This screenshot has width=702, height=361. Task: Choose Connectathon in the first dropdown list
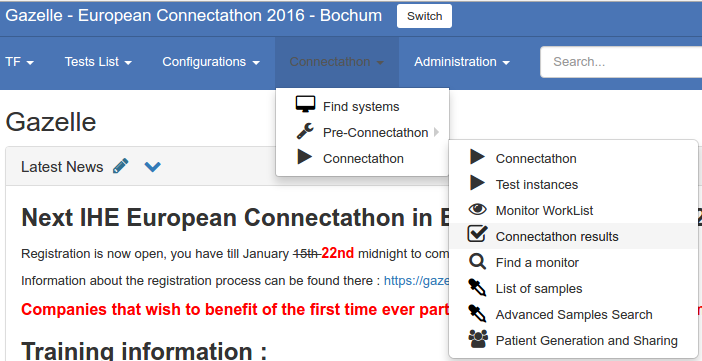click(362, 159)
